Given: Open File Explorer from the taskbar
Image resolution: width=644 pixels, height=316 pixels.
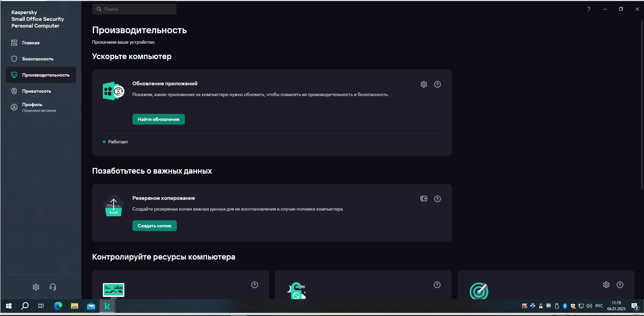Looking at the screenshot, I should (x=74, y=306).
